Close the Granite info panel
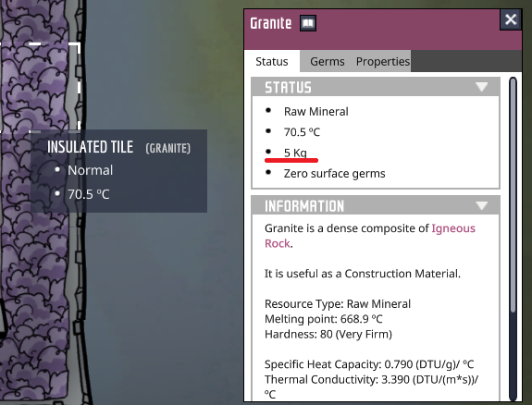 click(511, 19)
